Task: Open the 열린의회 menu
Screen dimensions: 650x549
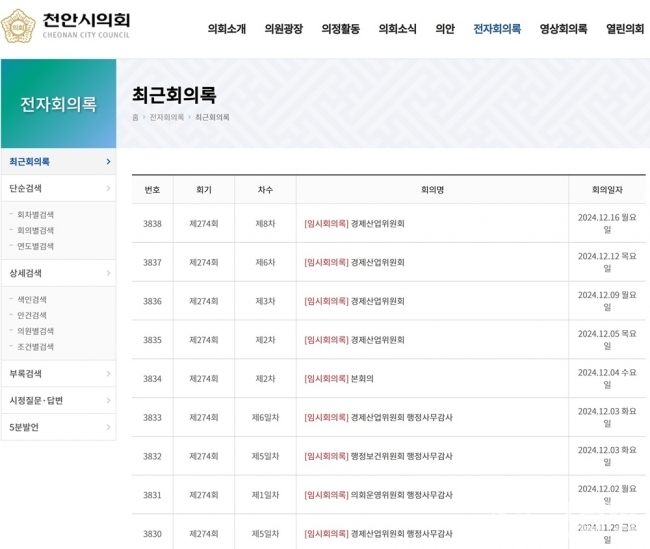Action: tap(624, 29)
